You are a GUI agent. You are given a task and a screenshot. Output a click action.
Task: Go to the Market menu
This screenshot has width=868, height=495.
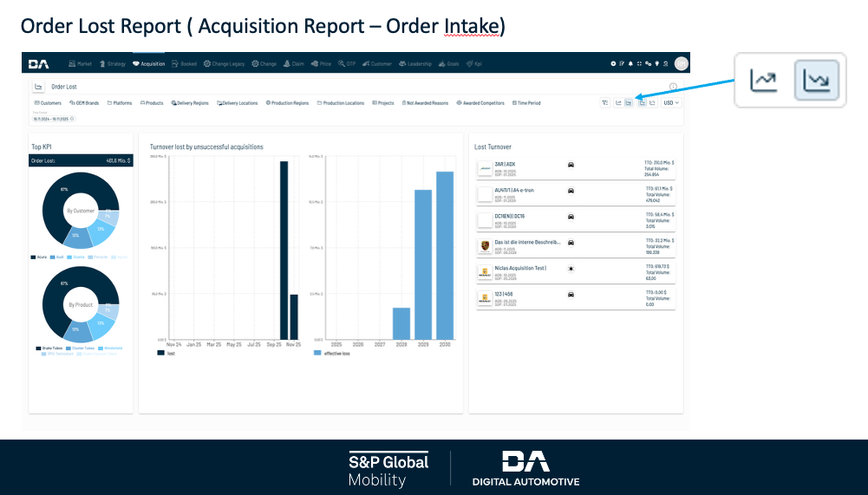81,63
